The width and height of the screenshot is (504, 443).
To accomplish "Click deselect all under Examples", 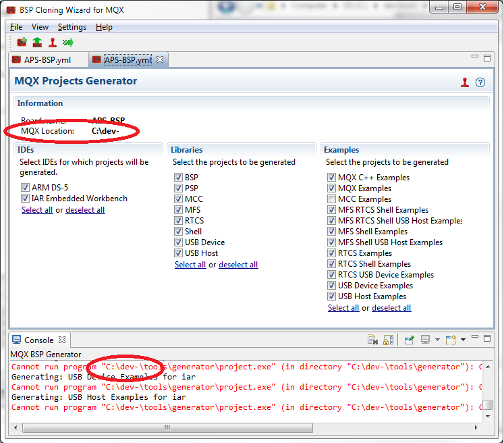I will 391,308.
